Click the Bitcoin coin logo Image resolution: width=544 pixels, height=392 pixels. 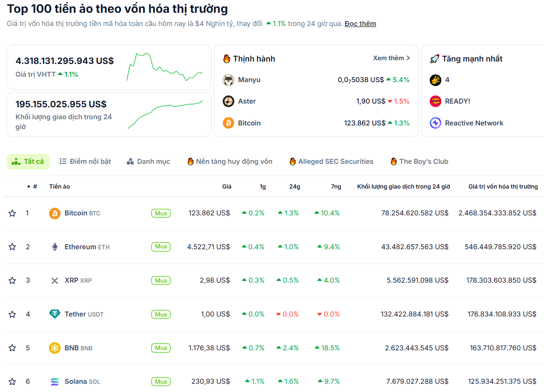pyautogui.click(x=54, y=213)
